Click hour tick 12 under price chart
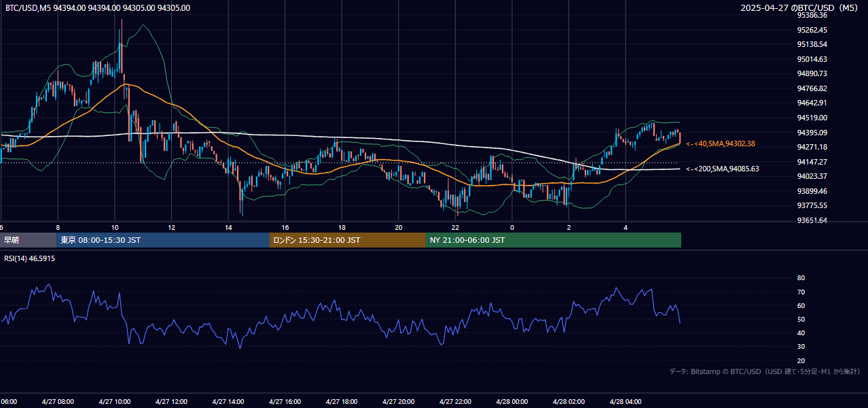 click(x=171, y=227)
